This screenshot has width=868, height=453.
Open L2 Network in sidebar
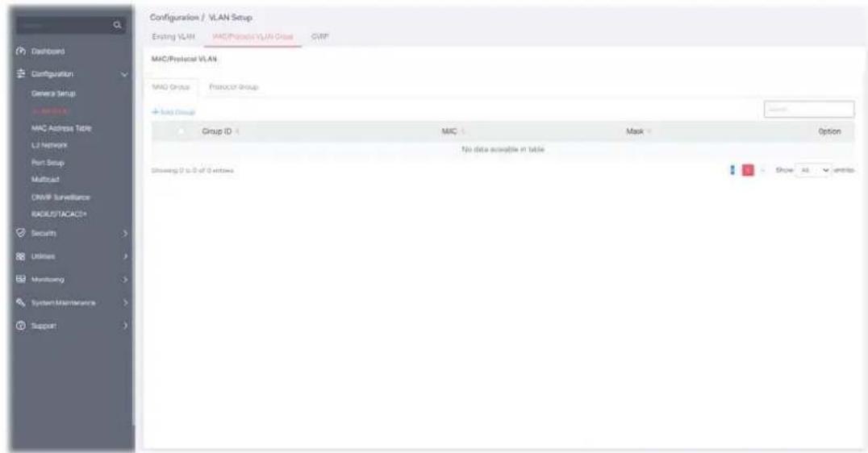click(48, 145)
